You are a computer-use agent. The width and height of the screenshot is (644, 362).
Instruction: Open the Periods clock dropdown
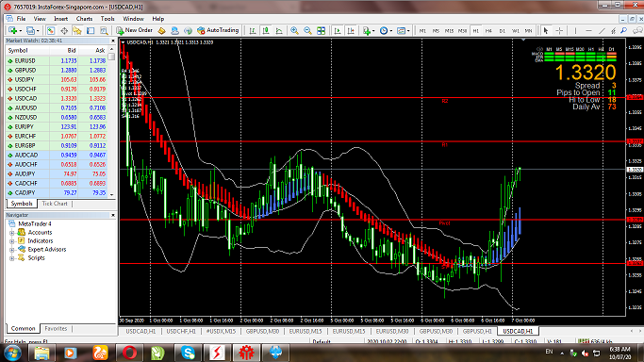[386, 30]
